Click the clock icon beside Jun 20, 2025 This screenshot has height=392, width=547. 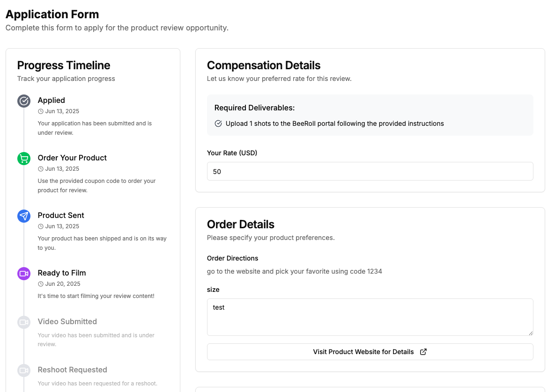(40, 284)
